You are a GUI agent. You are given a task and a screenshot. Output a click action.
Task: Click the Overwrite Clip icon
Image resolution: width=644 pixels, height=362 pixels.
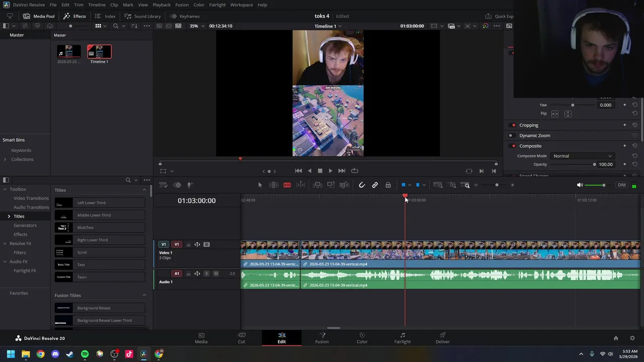click(331, 185)
